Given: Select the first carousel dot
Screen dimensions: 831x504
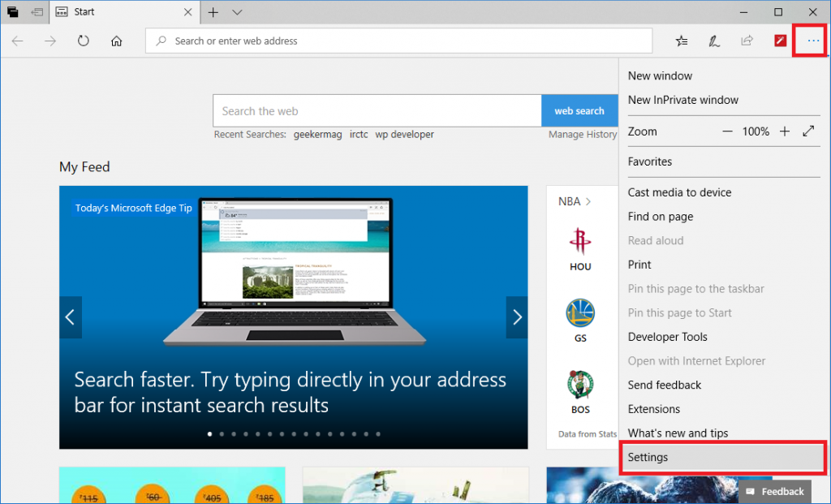Looking at the screenshot, I should (210, 434).
